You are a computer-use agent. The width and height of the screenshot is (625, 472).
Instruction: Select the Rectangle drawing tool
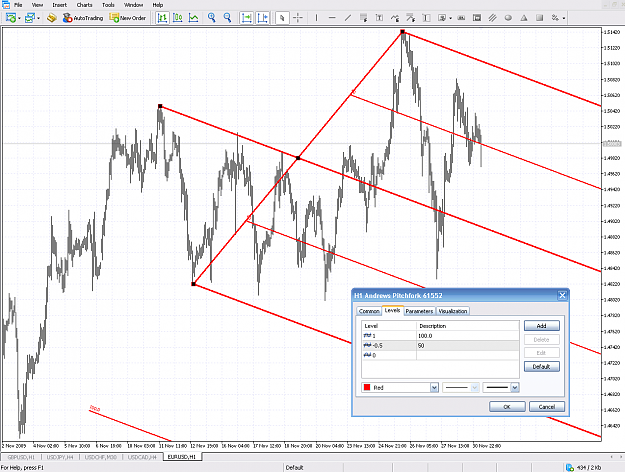pyautogui.click(x=539, y=18)
